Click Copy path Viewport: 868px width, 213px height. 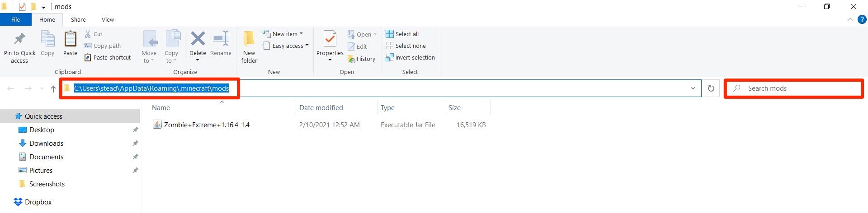click(103, 46)
